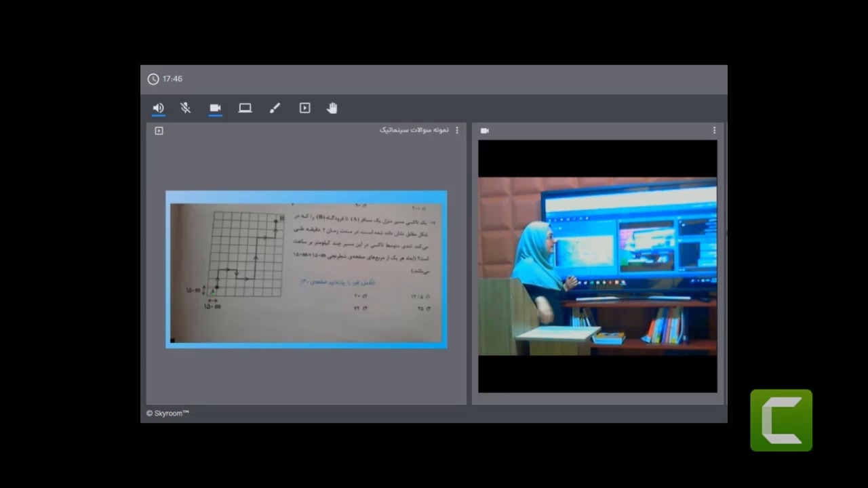This screenshot has width=868, height=488.
Task: Unmute the crossed-out microphone
Action: [x=185, y=108]
